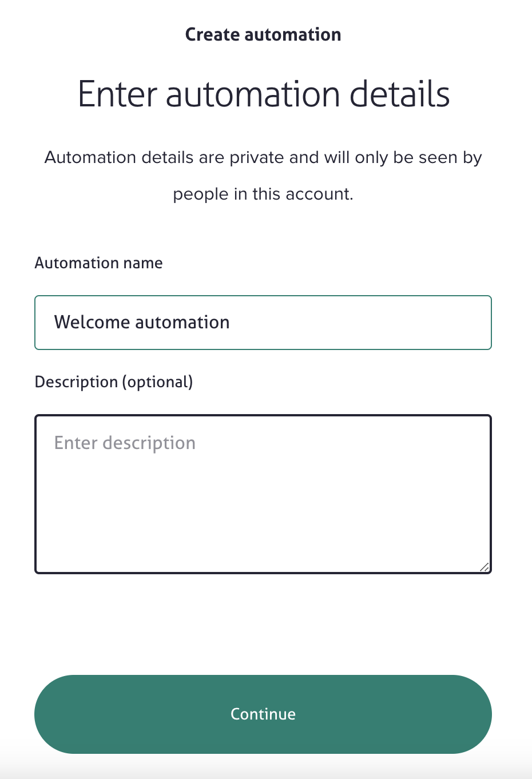The height and width of the screenshot is (779, 532).
Task: Click the word "Welcome" in the name field
Action: click(92, 323)
